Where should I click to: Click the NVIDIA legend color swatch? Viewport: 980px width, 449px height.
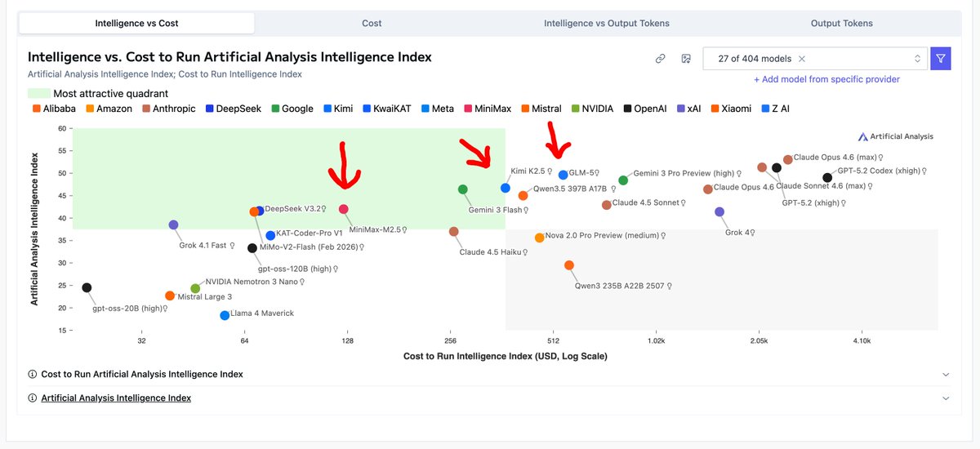coord(575,108)
